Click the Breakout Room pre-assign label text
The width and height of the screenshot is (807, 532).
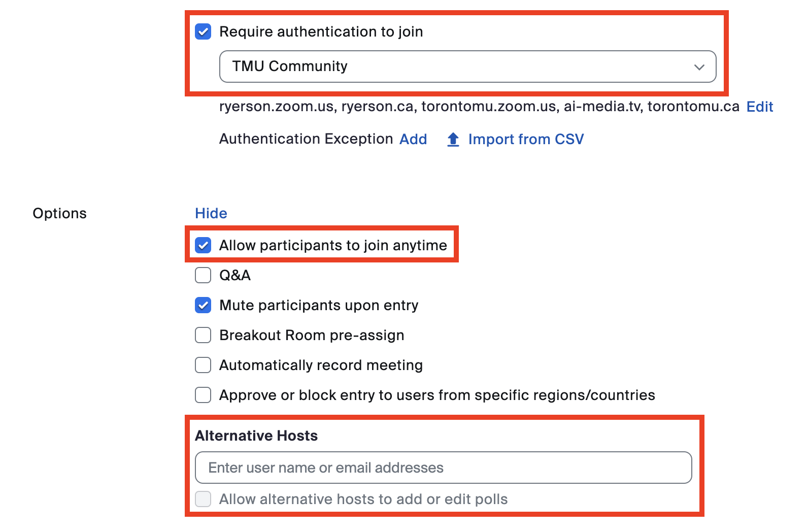tap(312, 336)
